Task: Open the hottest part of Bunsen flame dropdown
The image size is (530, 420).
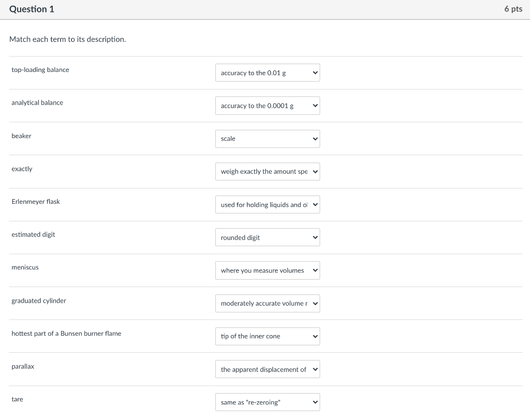Action: (x=268, y=336)
